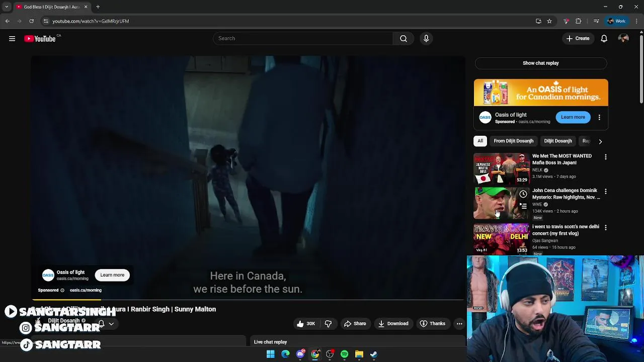Image resolution: width=644 pixels, height=362 pixels.
Task: Click Show chat replay
Action: 540,63
